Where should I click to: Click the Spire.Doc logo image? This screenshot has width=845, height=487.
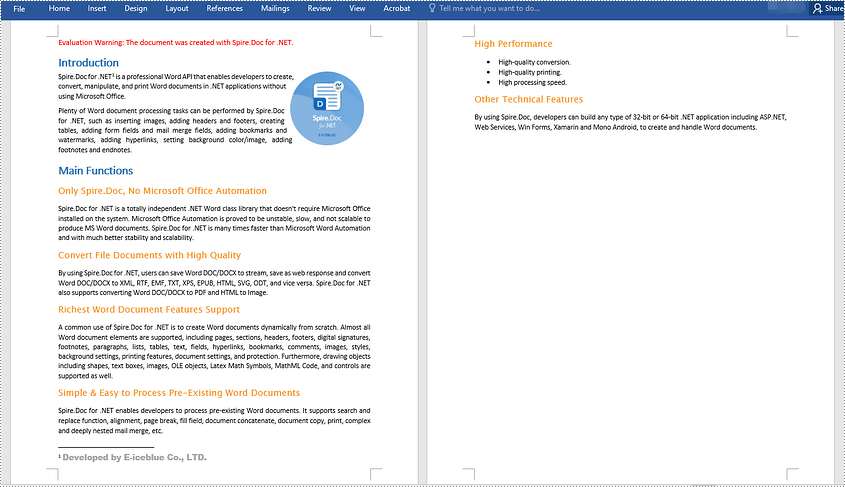327,108
